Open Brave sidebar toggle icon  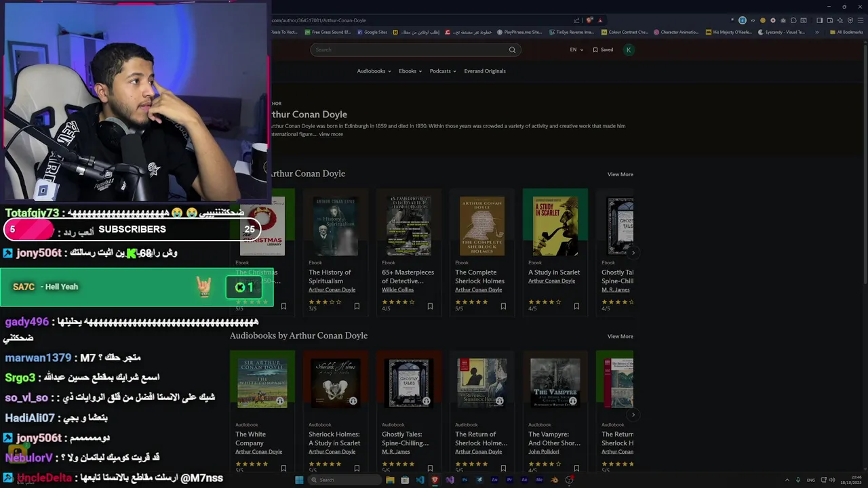coord(819,20)
